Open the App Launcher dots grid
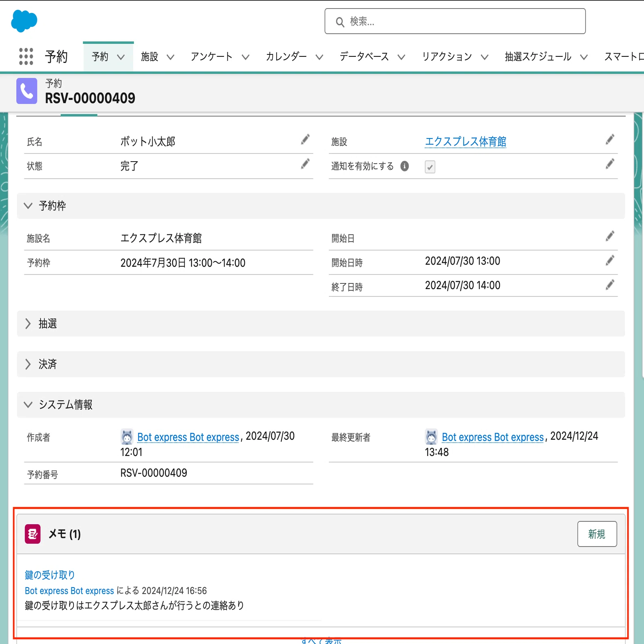 coord(26,56)
